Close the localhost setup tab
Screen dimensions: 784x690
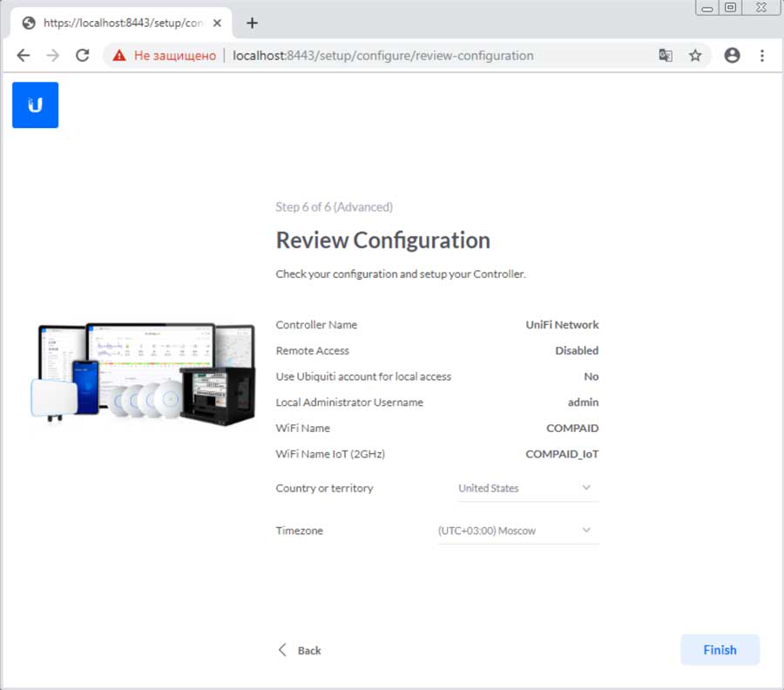217,23
